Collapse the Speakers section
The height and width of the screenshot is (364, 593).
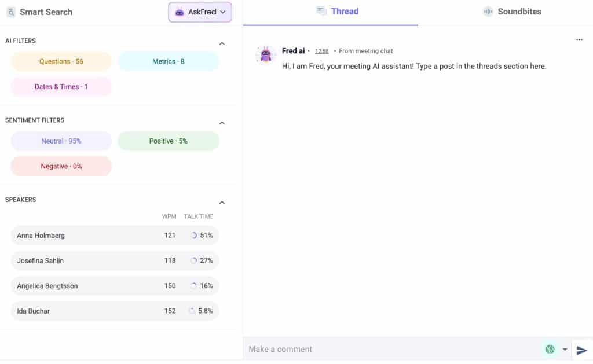(222, 203)
